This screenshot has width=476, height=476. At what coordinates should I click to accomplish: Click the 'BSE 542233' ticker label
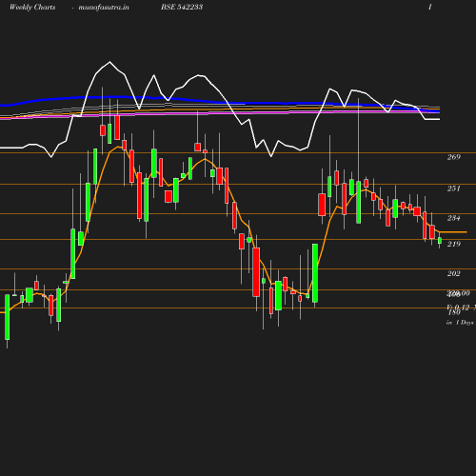(182, 7)
